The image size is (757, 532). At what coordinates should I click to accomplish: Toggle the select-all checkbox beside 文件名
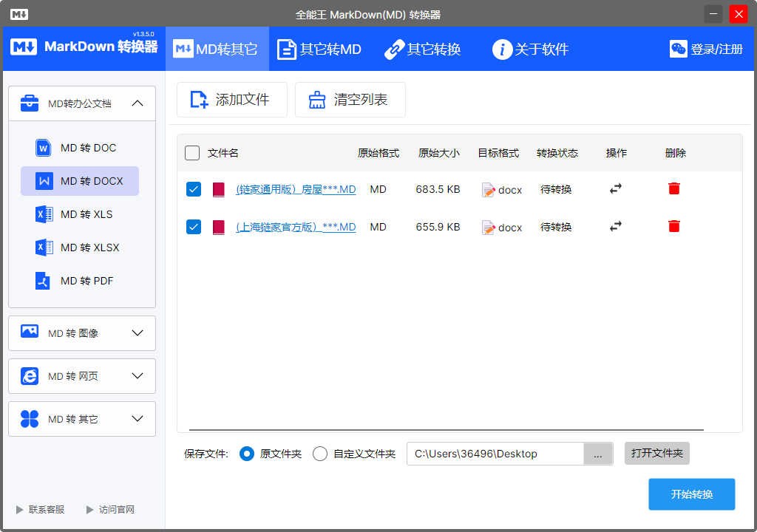coord(192,153)
